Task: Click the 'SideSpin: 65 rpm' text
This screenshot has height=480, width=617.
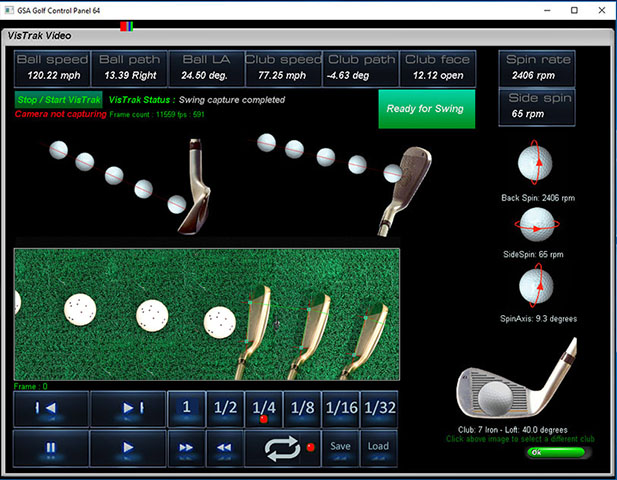Action: [533, 255]
